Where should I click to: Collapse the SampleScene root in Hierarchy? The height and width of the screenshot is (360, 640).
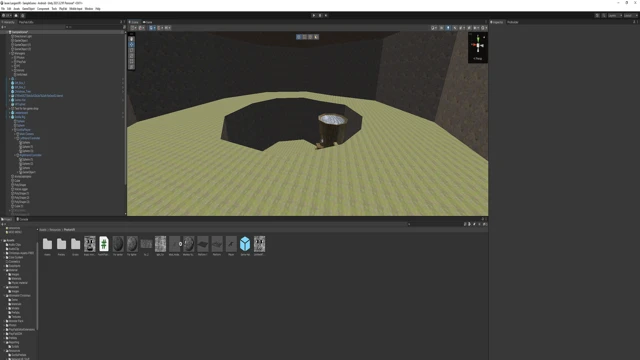[x=7, y=32]
